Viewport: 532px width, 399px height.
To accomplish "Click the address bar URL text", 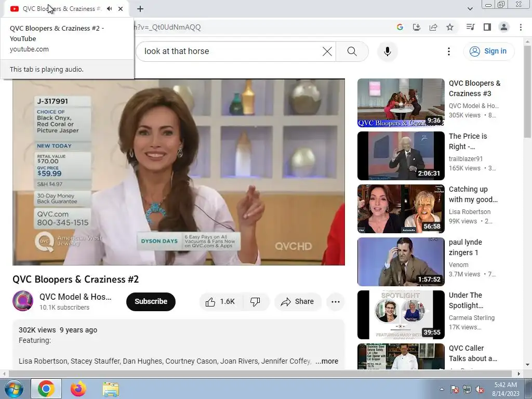I will point(168,27).
